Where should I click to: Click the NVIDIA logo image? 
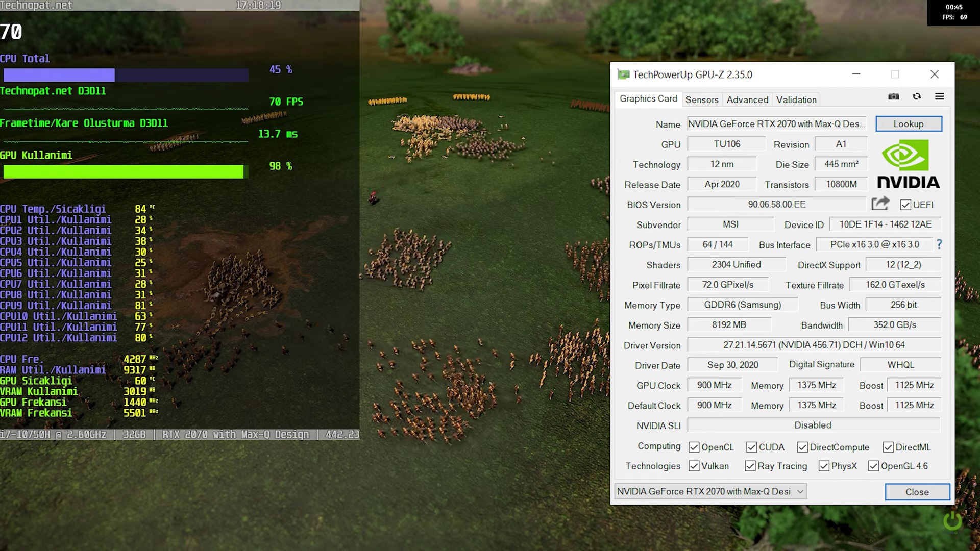908,165
